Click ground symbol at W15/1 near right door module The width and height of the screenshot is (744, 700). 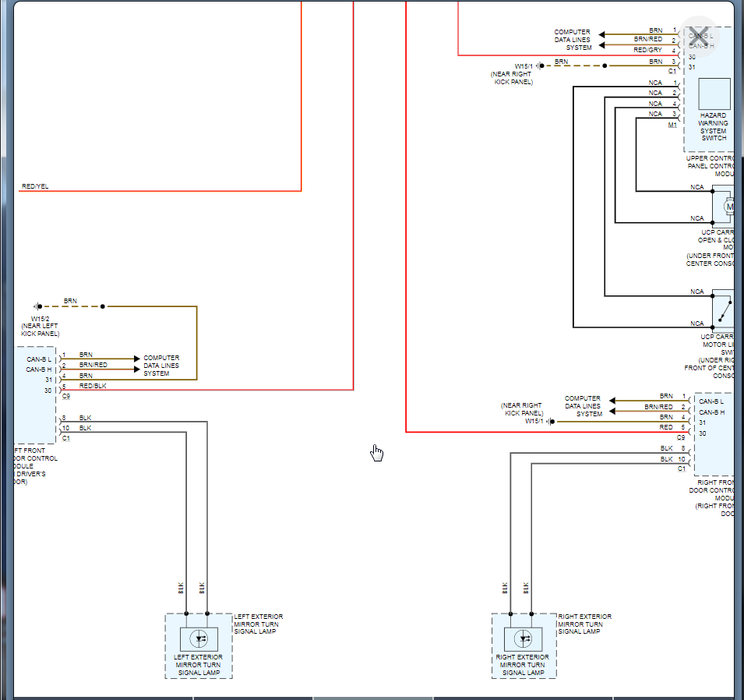tap(551, 421)
